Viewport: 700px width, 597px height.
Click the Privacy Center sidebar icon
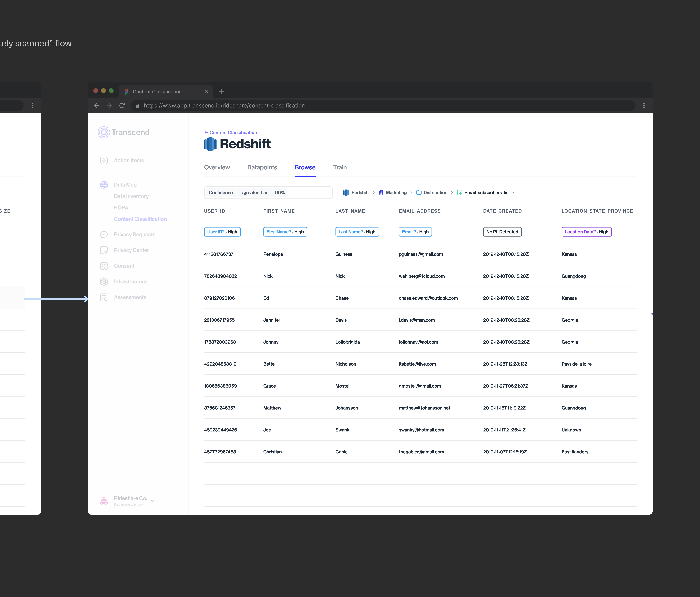pyautogui.click(x=104, y=250)
